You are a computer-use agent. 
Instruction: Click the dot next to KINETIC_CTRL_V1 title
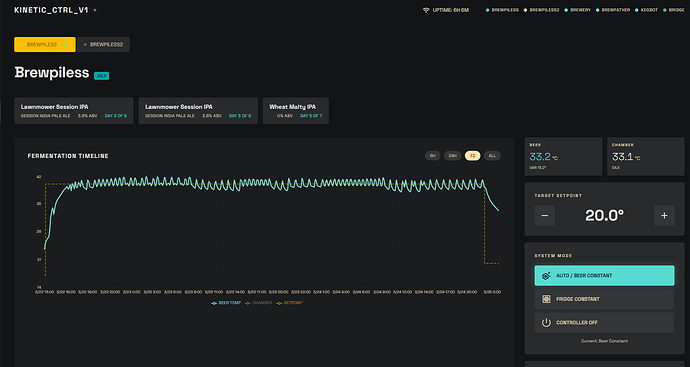[95, 10]
